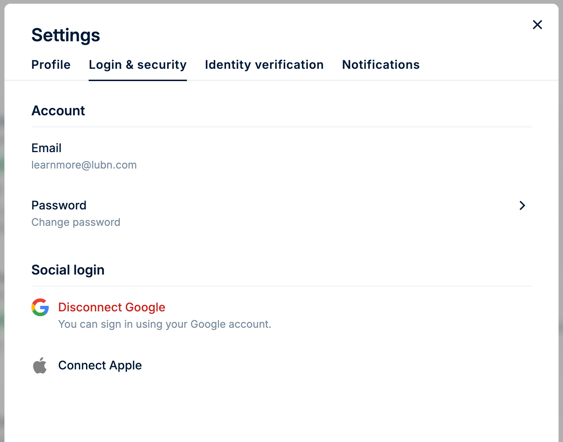Click the Google logo icon
Image resolution: width=563 pixels, height=442 pixels.
coord(40,307)
